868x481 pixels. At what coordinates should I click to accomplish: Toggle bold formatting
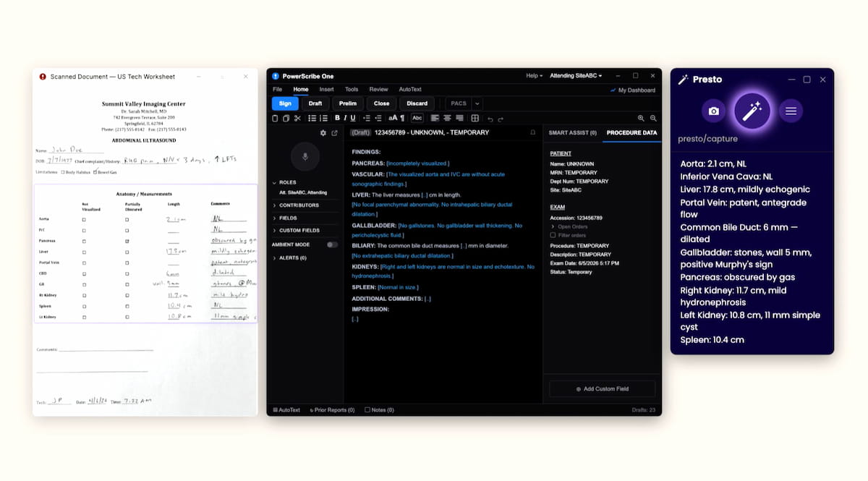tap(337, 118)
